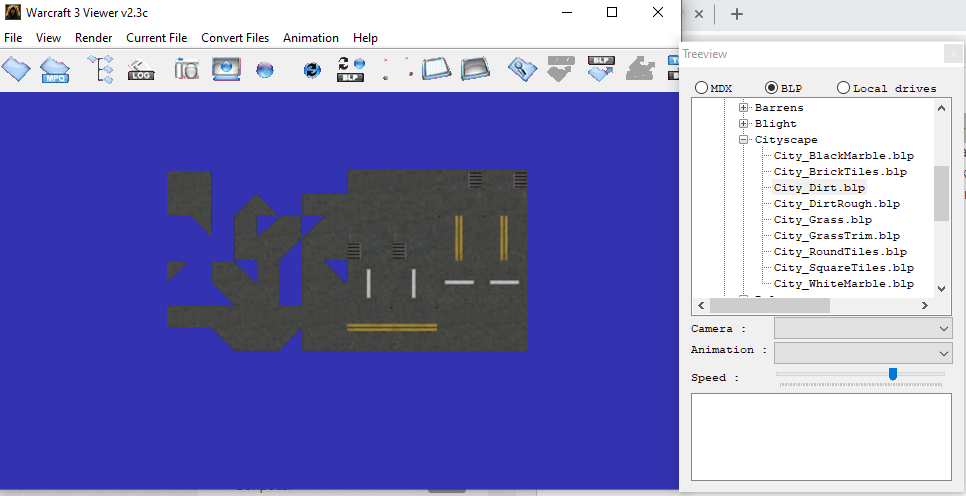Screen dimensions: 966x496
Task: Click the treeview vertical scrollbar thumb
Action: coord(941,193)
